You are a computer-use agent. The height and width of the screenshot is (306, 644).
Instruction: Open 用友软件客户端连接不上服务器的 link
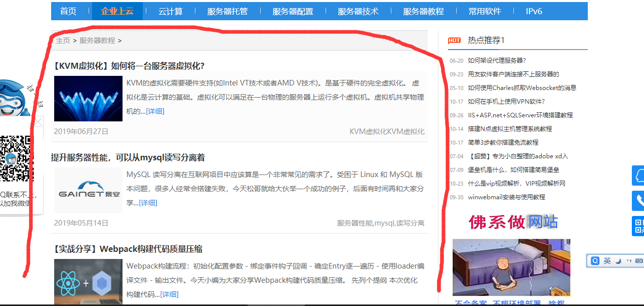click(x=513, y=74)
